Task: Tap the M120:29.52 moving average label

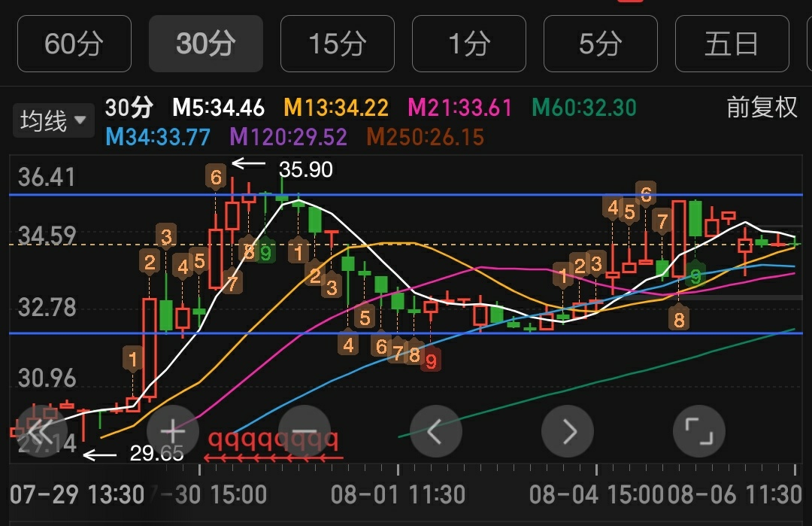Action: point(289,137)
